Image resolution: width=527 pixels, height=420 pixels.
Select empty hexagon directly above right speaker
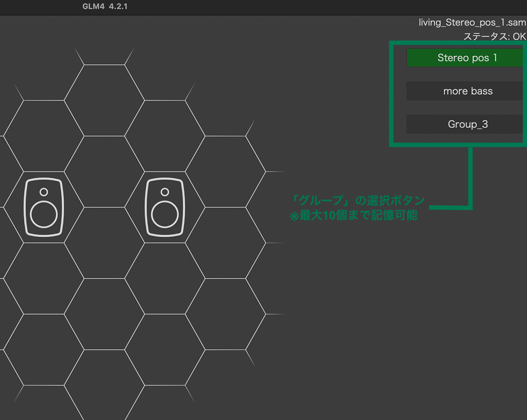click(165, 136)
